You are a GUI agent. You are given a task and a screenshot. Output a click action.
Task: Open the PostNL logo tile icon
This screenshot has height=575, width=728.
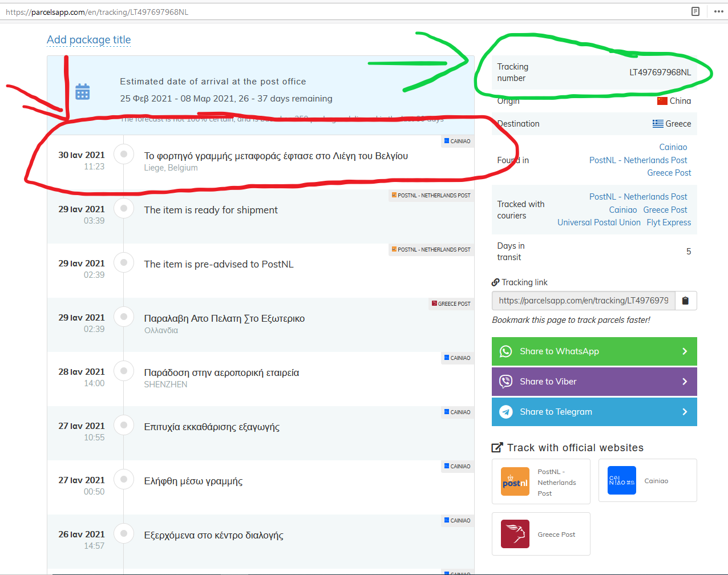515,481
